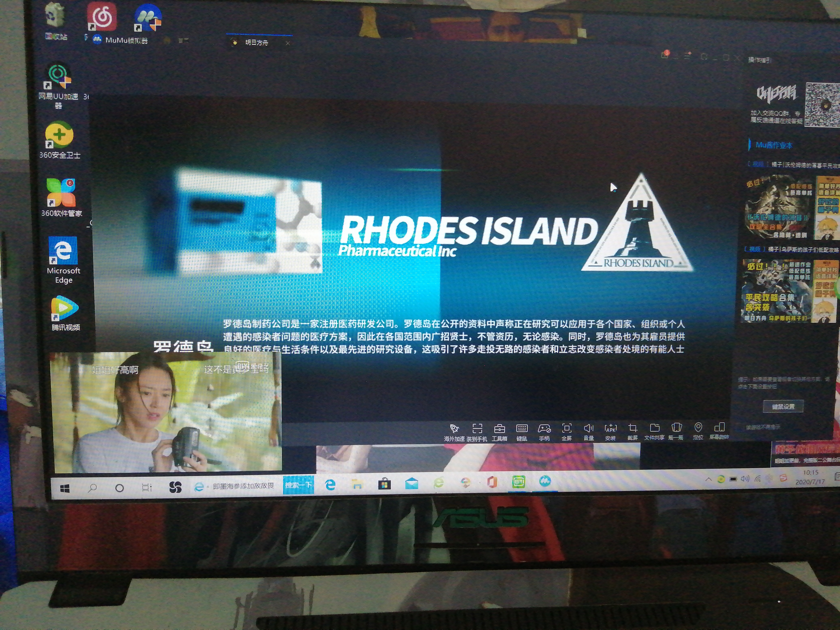Open 360软件管家 desktop shortcut

pyautogui.click(x=61, y=197)
